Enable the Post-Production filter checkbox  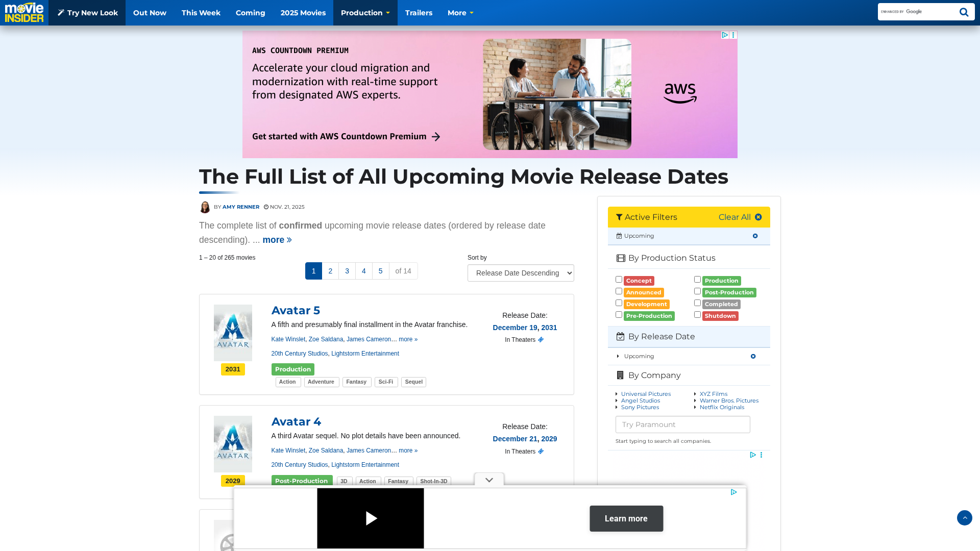pos(697,291)
